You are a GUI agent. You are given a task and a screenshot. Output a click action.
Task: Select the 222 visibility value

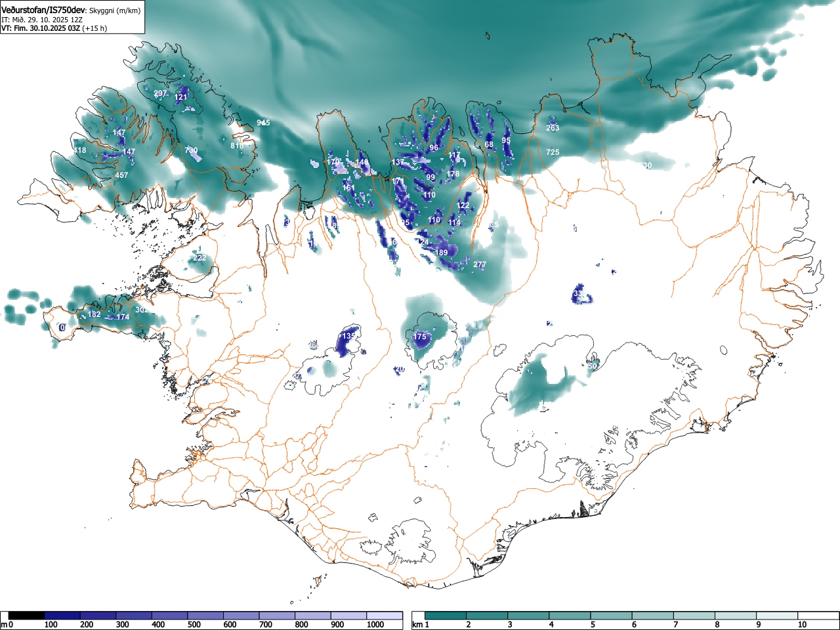click(x=199, y=258)
